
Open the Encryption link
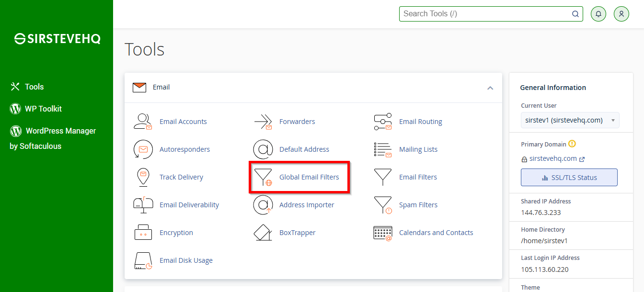pos(176,233)
